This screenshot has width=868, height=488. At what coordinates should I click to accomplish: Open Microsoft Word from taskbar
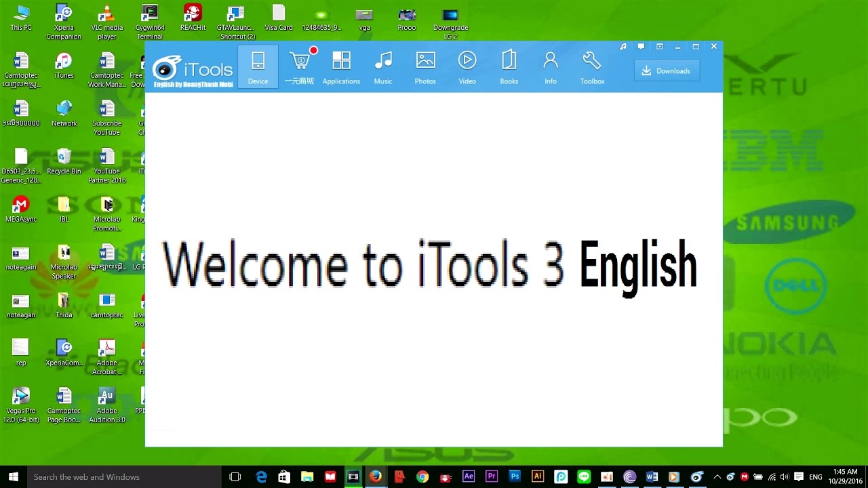pos(652,476)
